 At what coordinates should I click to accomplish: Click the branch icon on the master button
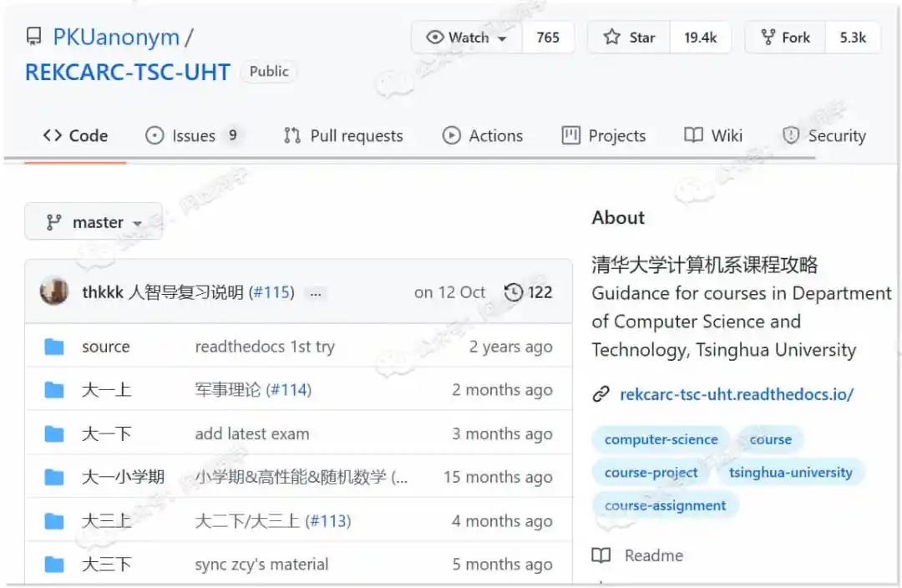tap(53, 222)
